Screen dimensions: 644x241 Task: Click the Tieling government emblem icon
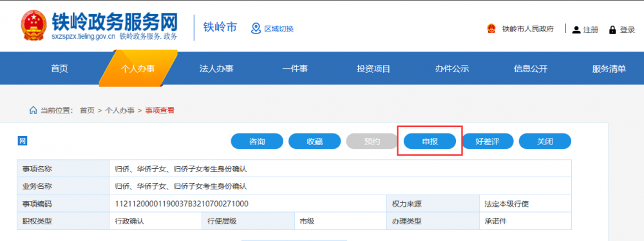(x=491, y=29)
